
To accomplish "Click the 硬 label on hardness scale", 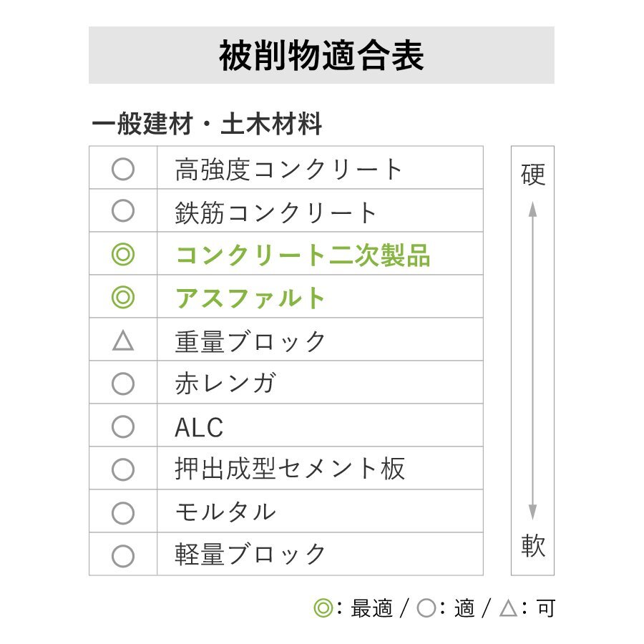I will (x=533, y=174).
